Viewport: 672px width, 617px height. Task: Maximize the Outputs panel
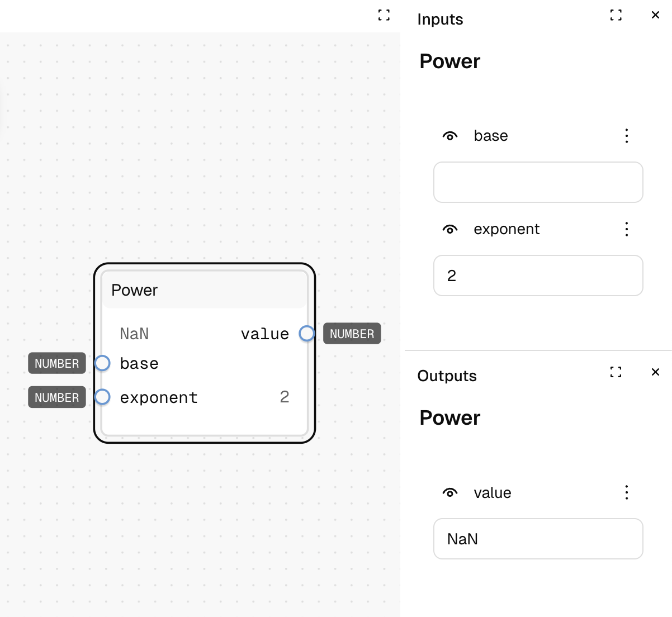tap(616, 372)
